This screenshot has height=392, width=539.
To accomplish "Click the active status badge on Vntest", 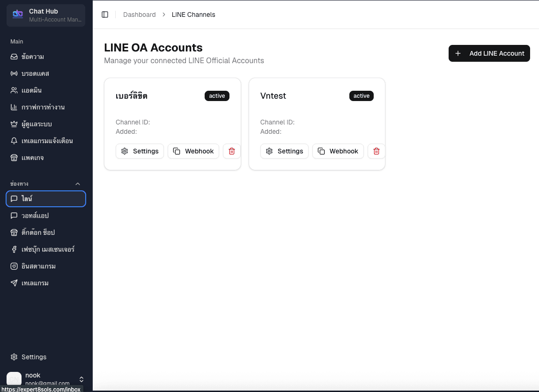I will click(361, 96).
